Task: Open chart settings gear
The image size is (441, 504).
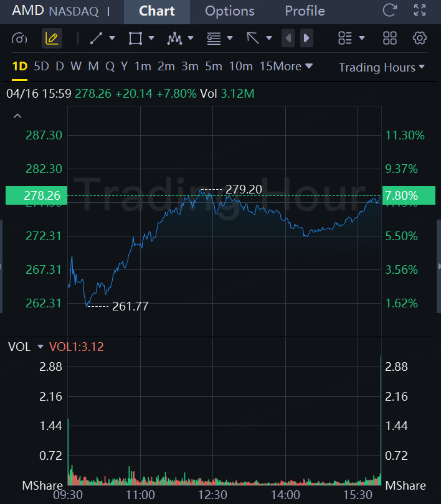Action: point(420,38)
